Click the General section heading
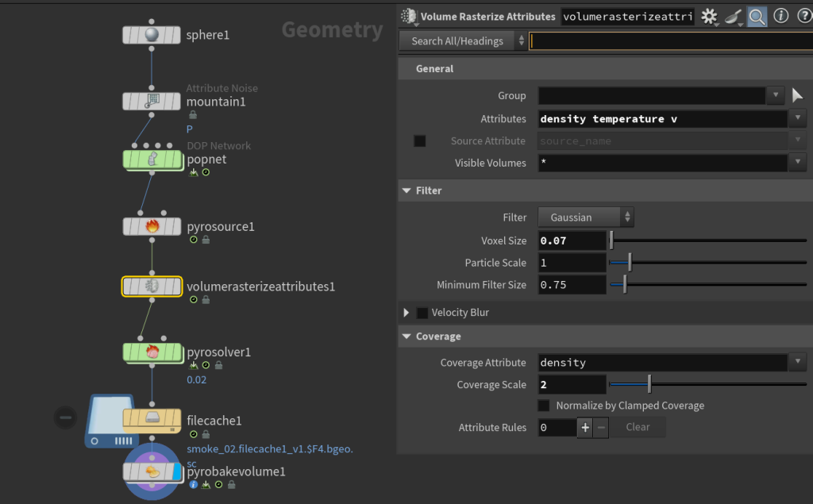This screenshot has height=504, width=813. (434, 68)
